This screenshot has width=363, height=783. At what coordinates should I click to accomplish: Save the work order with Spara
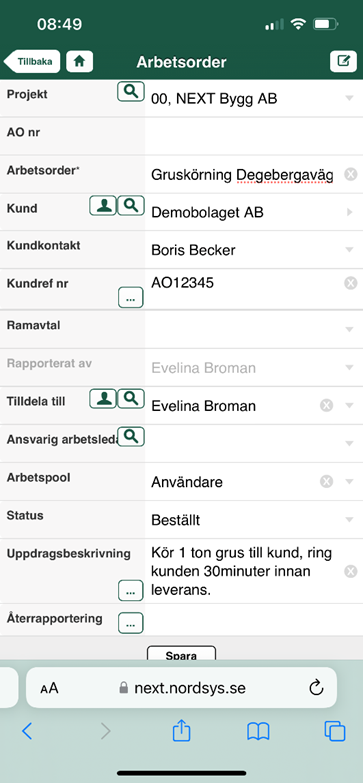point(181,653)
